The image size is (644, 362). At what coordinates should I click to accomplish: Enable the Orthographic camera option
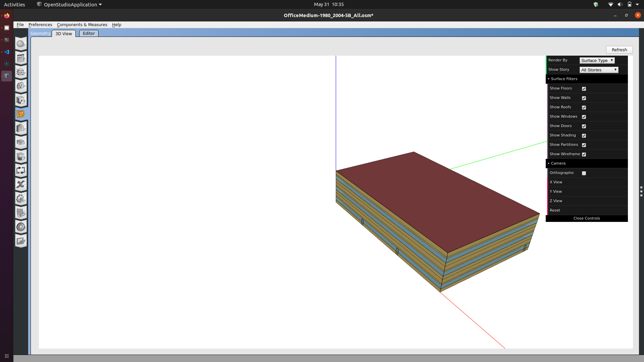click(x=584, y=173)
